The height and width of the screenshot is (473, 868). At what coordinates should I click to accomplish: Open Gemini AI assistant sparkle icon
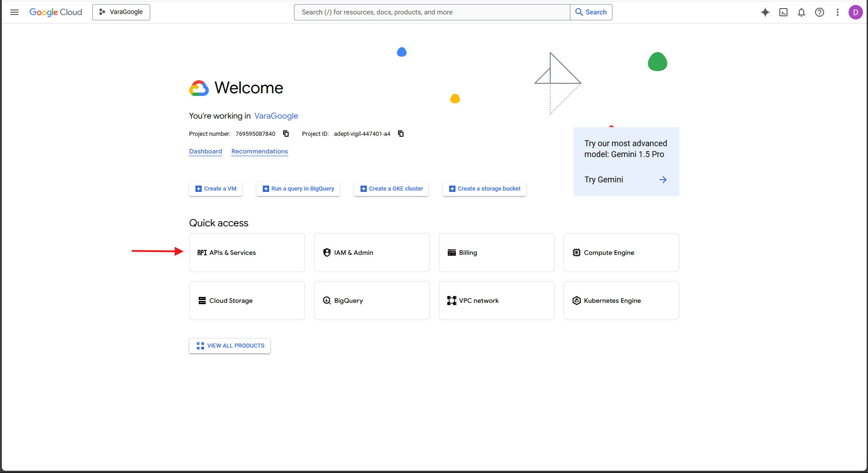(765, 12)
